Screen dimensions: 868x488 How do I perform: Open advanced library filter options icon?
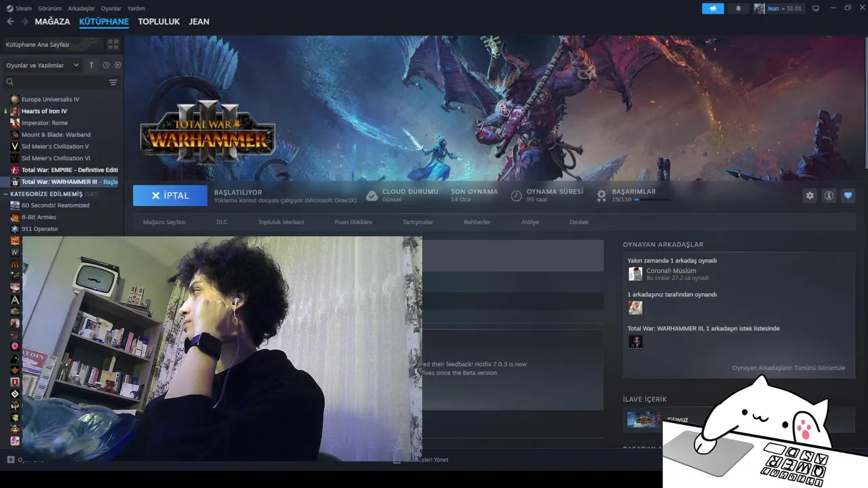113,82
